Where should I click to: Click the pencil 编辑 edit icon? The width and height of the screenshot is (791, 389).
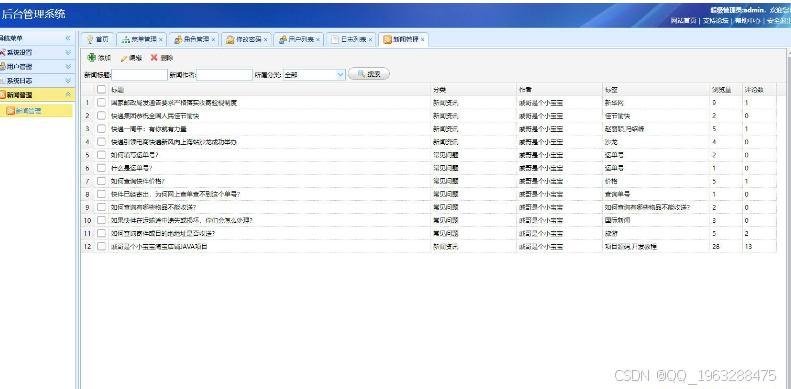[x=124, y=59]
